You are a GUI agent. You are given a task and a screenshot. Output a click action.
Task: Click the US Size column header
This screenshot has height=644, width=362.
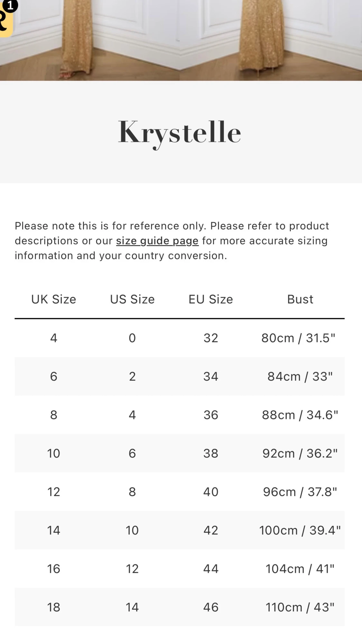(x=132, y=299)
